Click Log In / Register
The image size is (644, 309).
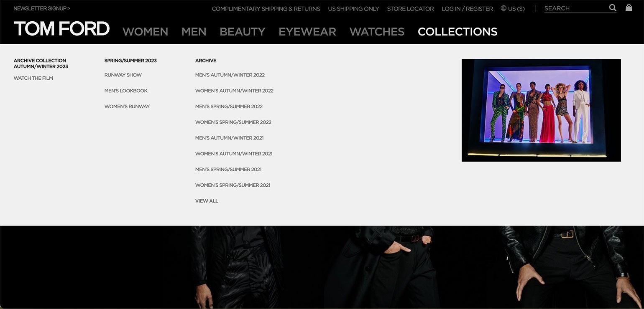coord(467,9)
